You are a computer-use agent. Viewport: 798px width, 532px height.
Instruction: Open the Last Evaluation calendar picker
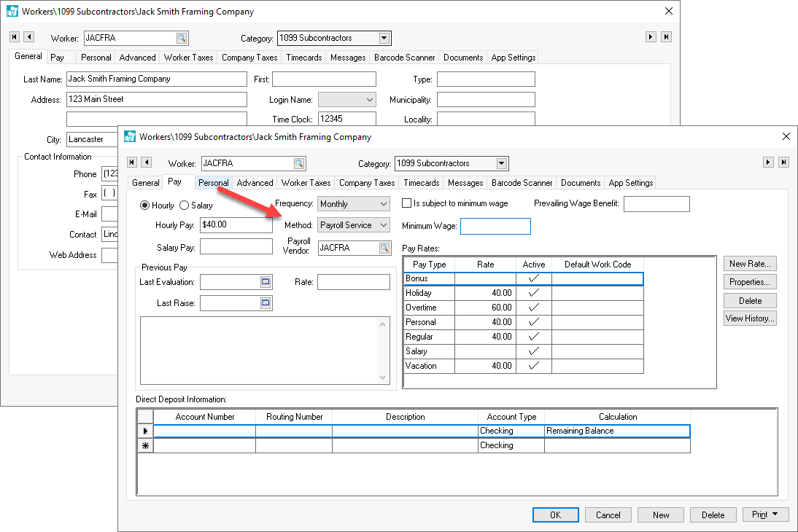pyautogui.click(x=266, y=282)
